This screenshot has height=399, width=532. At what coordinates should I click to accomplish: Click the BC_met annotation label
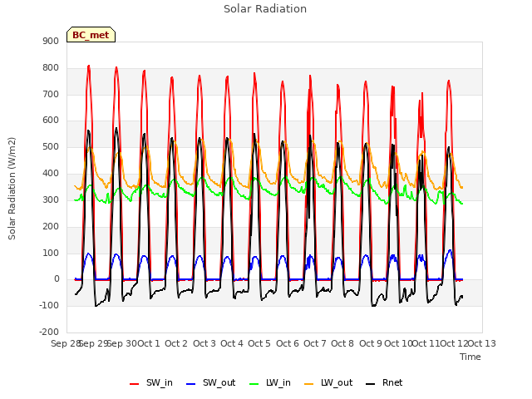(91, 35)
